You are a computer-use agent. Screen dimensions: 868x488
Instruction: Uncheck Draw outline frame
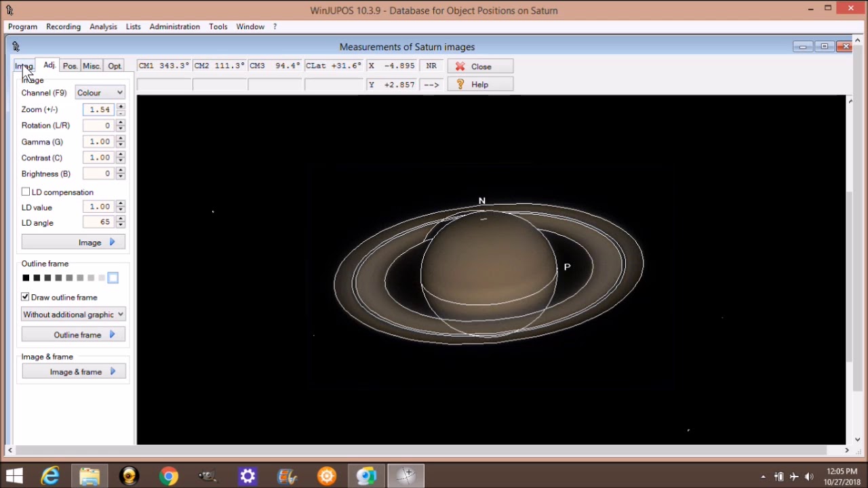25,297
